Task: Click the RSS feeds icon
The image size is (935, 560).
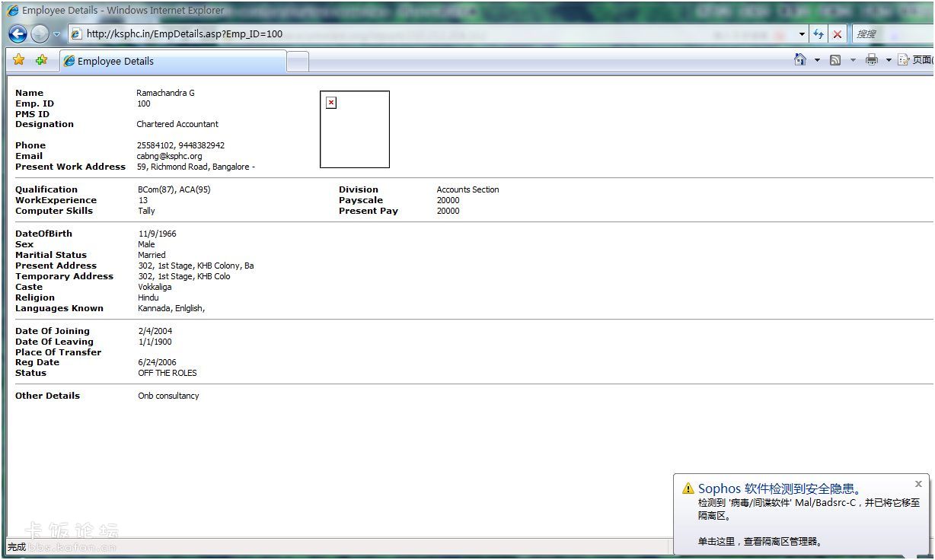Action: [835, 60]
